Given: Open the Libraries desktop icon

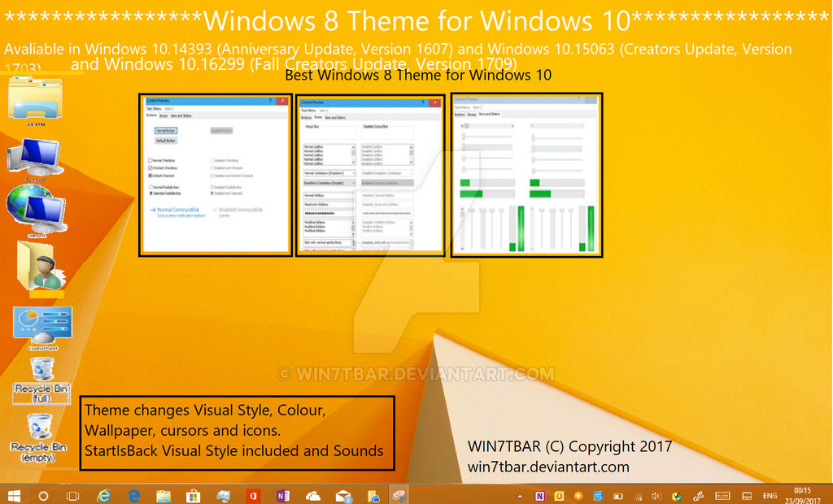Looking at the screenshot, I should [35, 100].
